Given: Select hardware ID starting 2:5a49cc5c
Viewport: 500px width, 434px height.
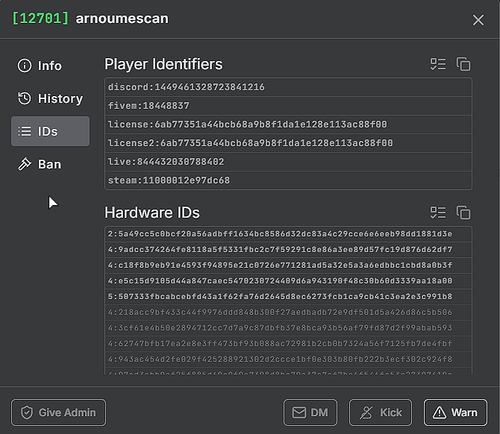Looking at the screenshot, I should [288, 234].
